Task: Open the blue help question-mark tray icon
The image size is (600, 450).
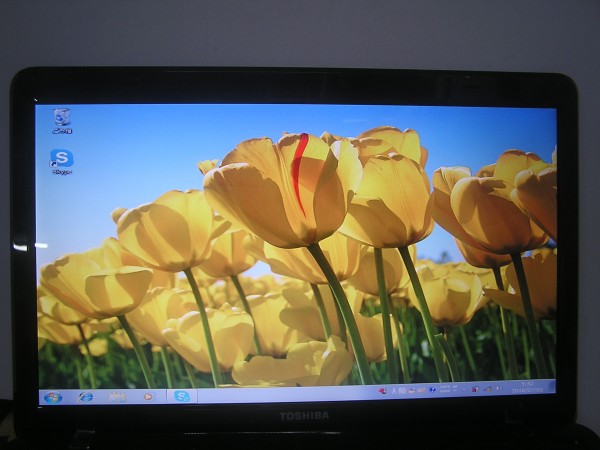Action: coord(432,390)
